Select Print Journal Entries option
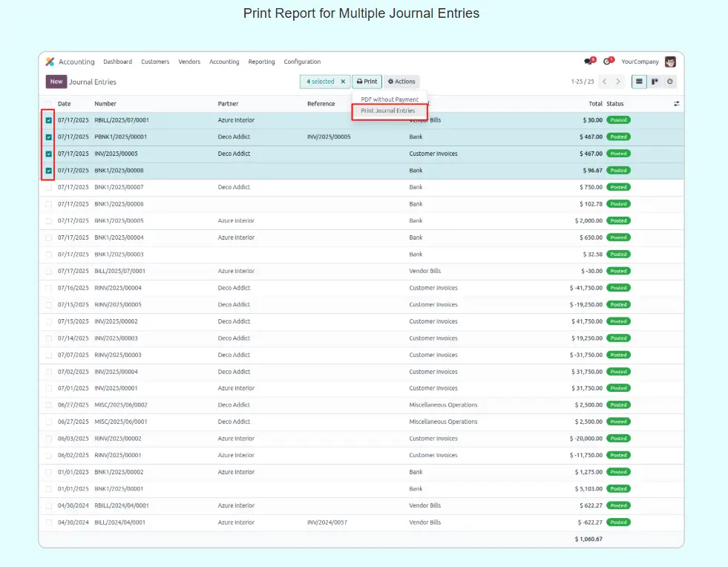The image size is (728, 567). 388,111
